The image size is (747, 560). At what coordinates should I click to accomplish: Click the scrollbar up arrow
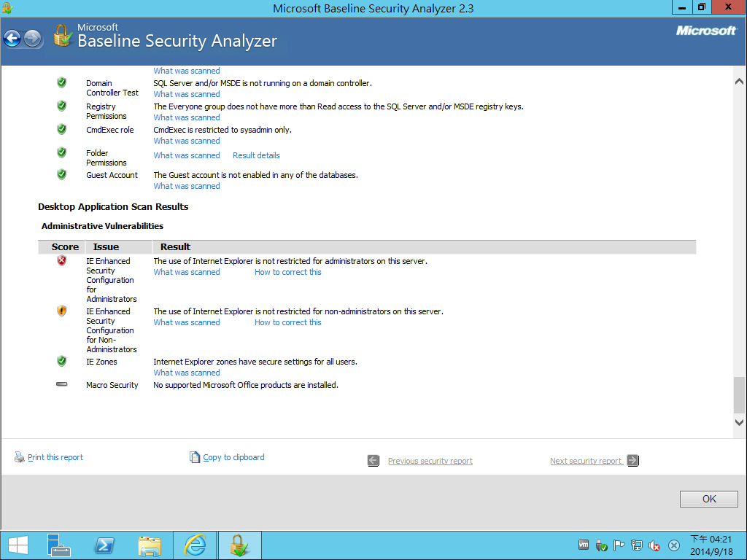coord(739,82)
